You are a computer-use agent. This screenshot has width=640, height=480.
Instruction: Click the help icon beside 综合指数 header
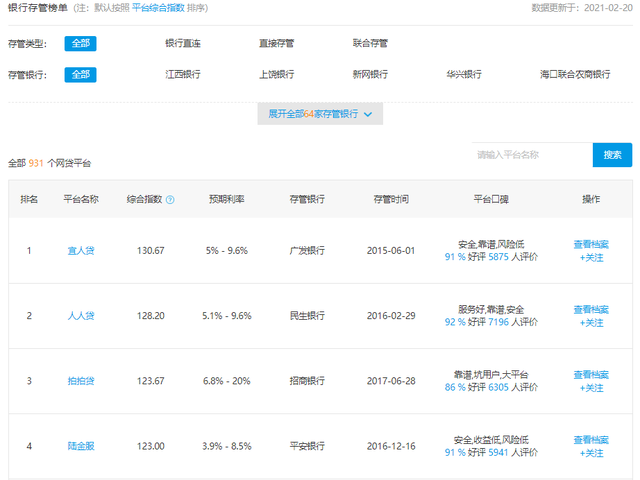(x=170, y=200)
